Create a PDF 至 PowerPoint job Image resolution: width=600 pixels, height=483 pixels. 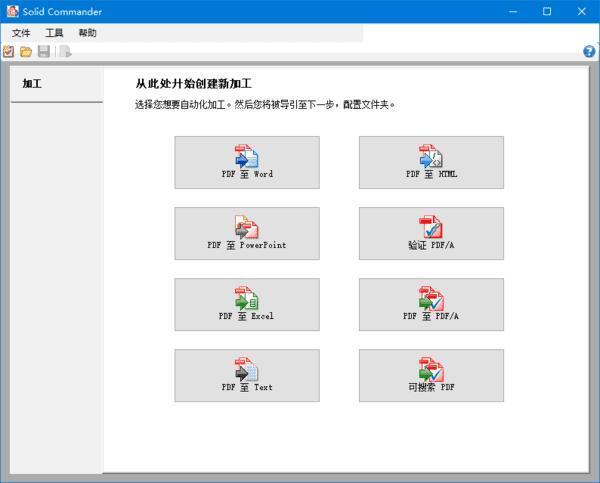(247, 233)
